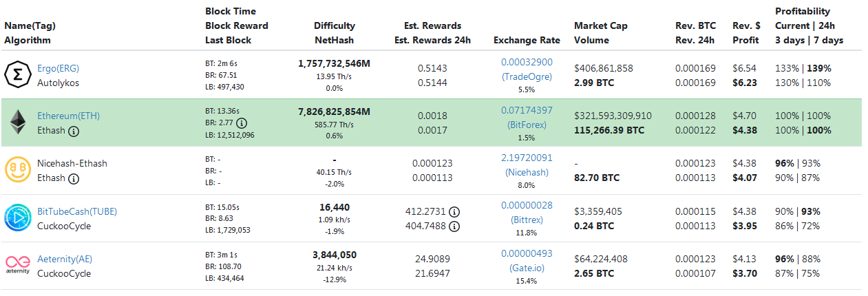The image size is (868, 296).
Task: Click Ergo last block LB: 497,430
Action: point(224,87)
